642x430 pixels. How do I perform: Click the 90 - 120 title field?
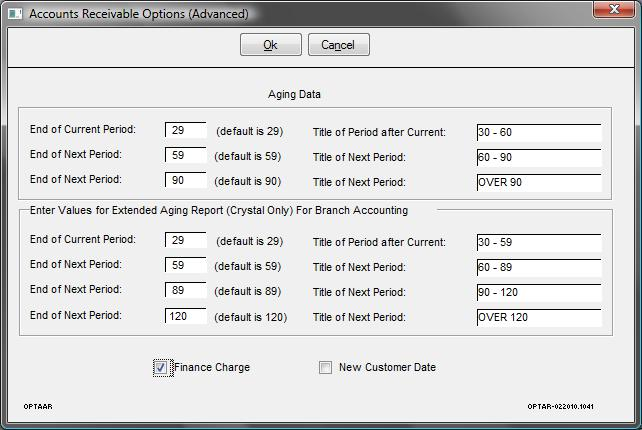539,292
